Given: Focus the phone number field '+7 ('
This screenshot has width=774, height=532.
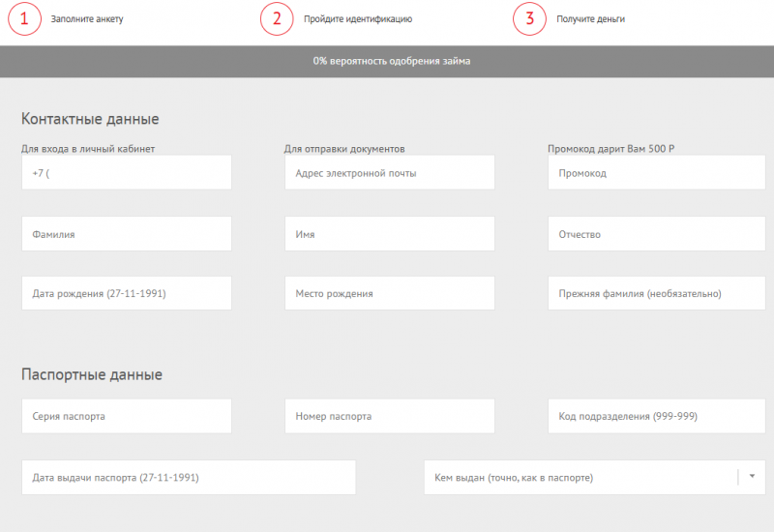Looking at the screenshot, I should 127,173.
